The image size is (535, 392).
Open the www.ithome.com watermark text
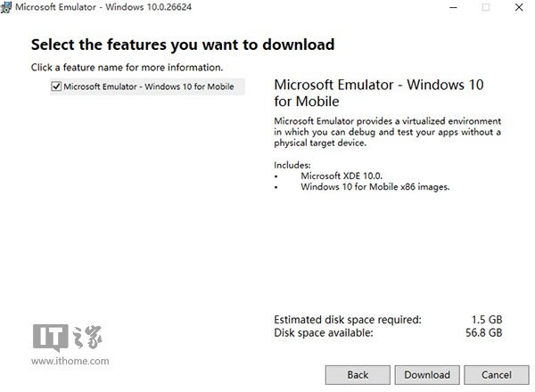click(70, 361)
